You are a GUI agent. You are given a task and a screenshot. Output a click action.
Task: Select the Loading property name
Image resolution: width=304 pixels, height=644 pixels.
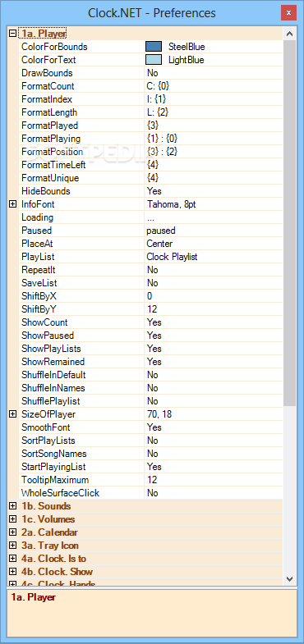point(38,217)
